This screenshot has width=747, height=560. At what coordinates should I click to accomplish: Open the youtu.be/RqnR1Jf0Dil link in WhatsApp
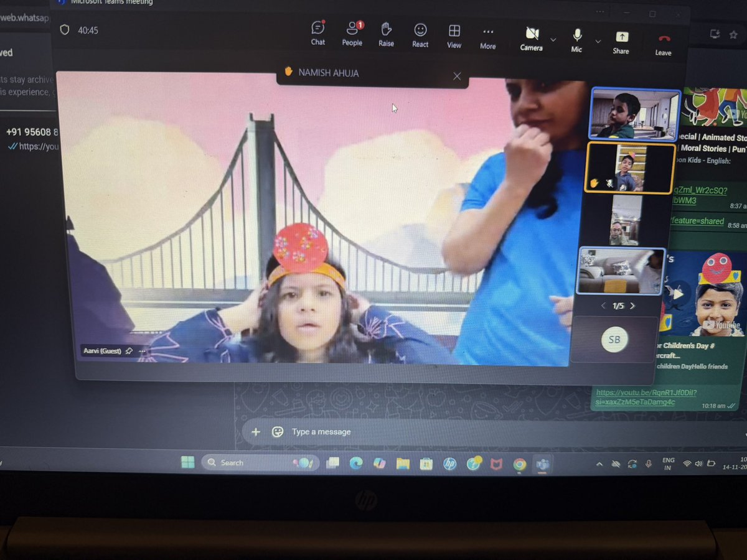tap(647, 397)
